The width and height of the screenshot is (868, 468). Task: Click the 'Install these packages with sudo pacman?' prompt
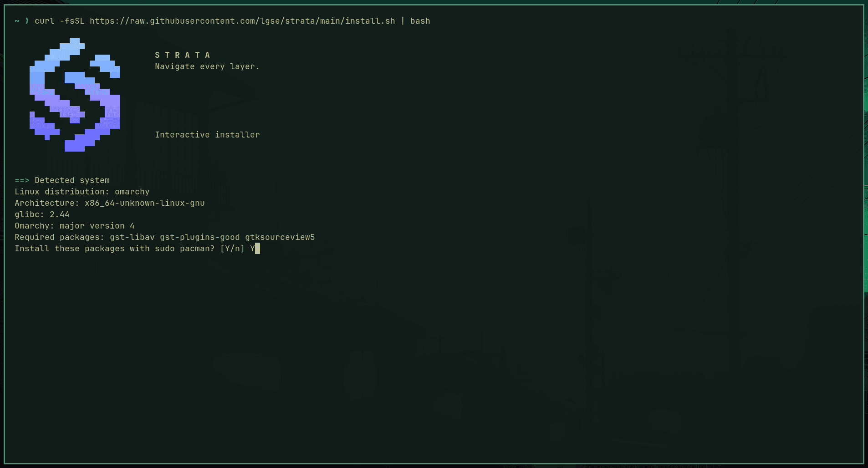tap(114, 249)
